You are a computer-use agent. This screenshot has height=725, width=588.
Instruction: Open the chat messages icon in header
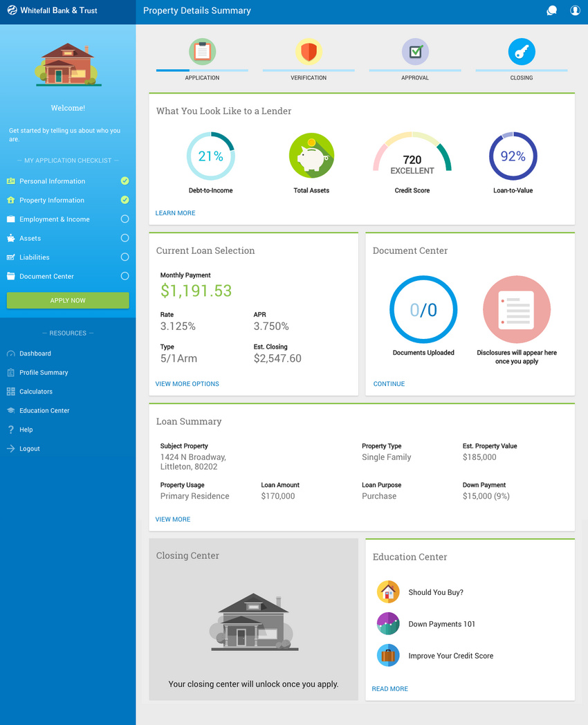click(551, 11)
